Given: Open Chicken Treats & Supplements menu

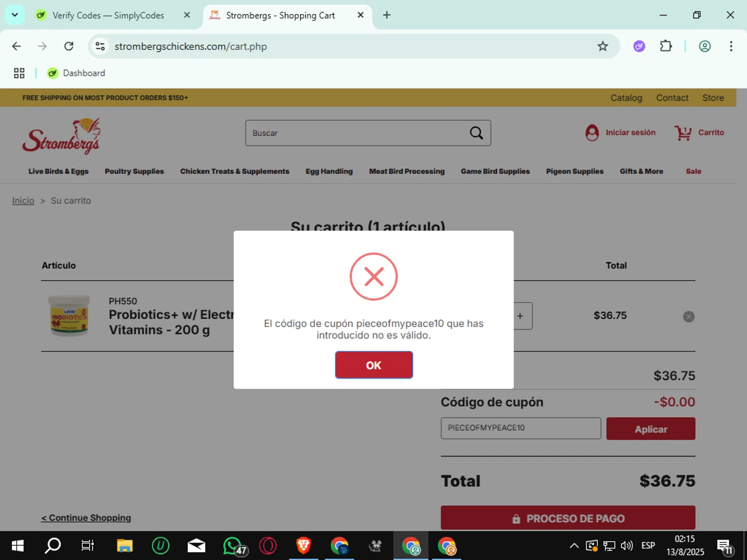Looking at the screenshot, I should (x=235, y=171).
